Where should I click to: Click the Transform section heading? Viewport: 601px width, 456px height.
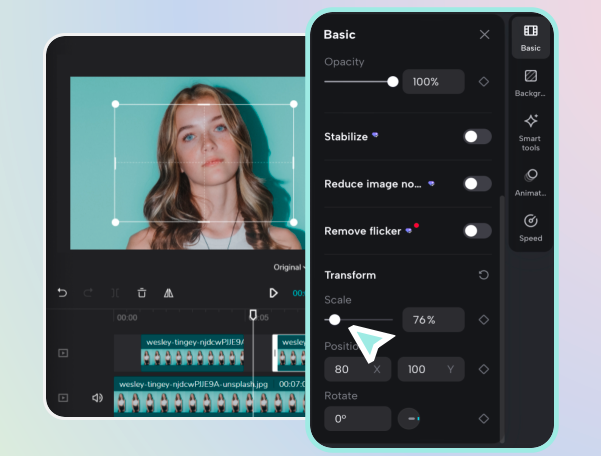click(x=350, y=275)
